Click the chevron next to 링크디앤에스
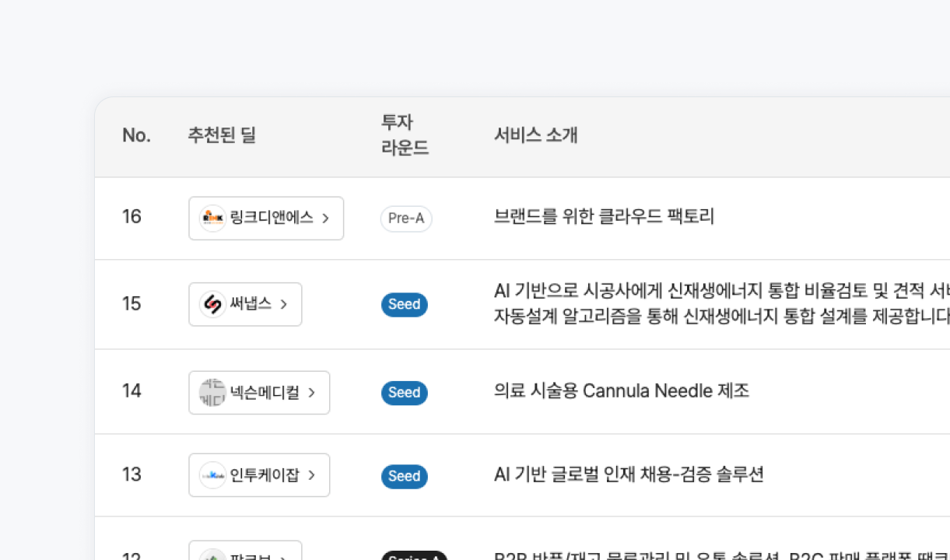950x560 pixels. coord(325,219)
